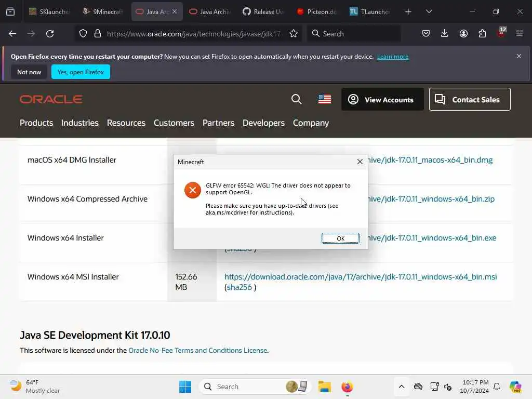Open the notifications bell icon

(497, 387)
